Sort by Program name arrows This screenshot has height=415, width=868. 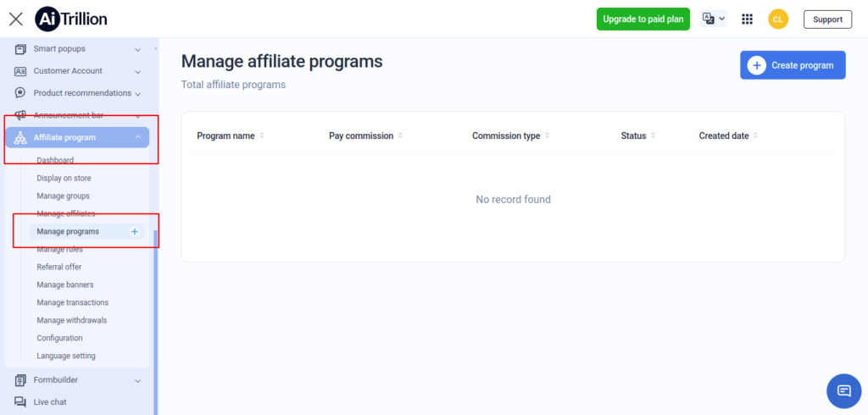coord(262,136)
